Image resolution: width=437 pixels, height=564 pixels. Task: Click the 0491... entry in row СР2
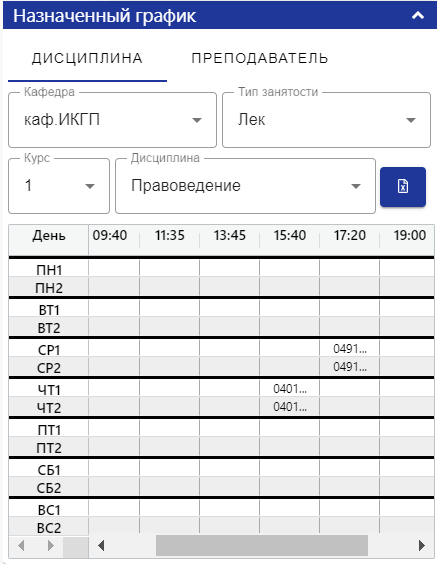(350, 367)
